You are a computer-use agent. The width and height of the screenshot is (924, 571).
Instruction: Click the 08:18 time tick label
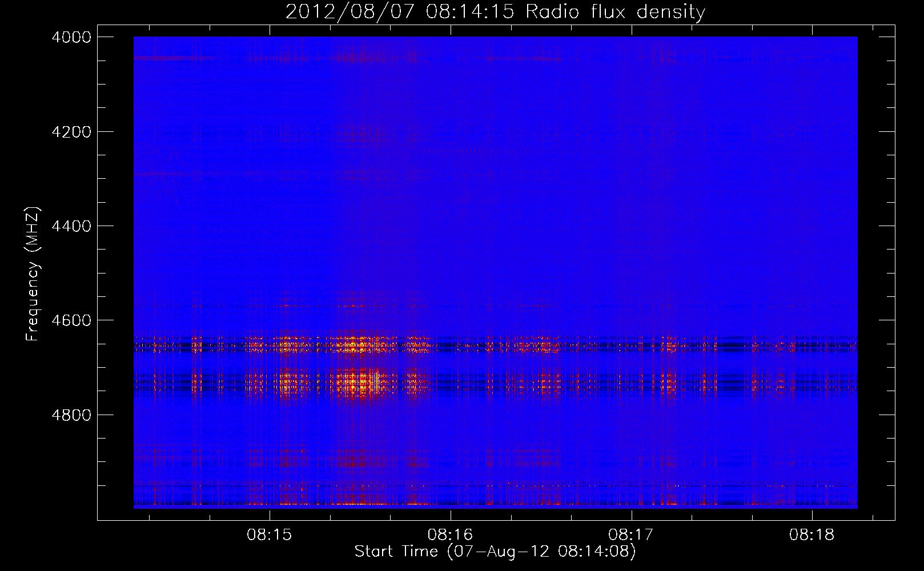(812, 535)
